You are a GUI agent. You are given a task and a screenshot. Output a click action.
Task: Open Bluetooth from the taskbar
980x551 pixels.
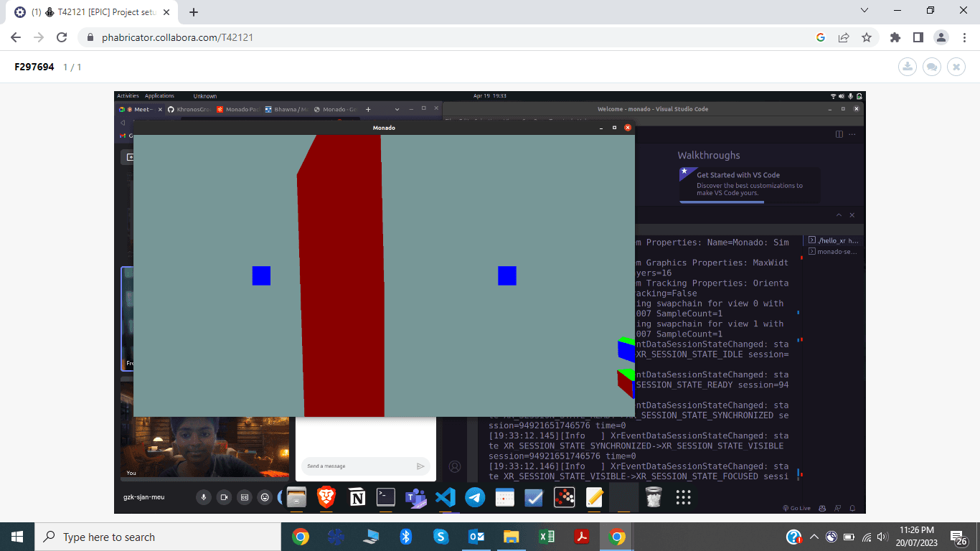click(x=405, y=537)
